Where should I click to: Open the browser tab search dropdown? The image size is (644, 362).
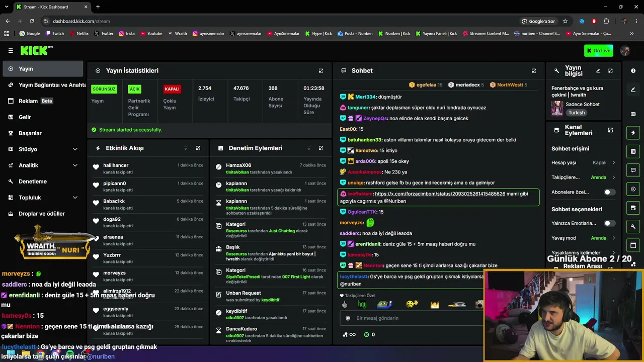click(7, 7)
